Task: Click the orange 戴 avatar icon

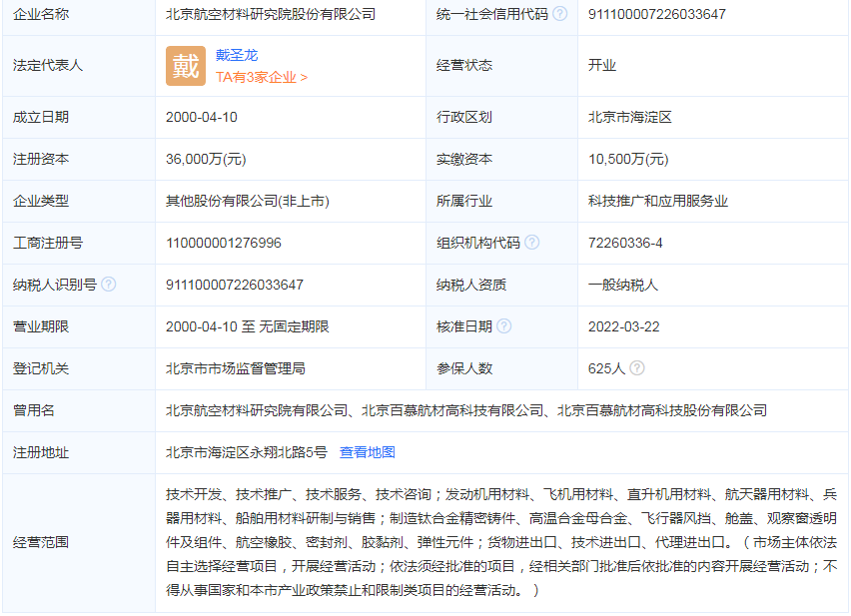Action: coord(186,66)
